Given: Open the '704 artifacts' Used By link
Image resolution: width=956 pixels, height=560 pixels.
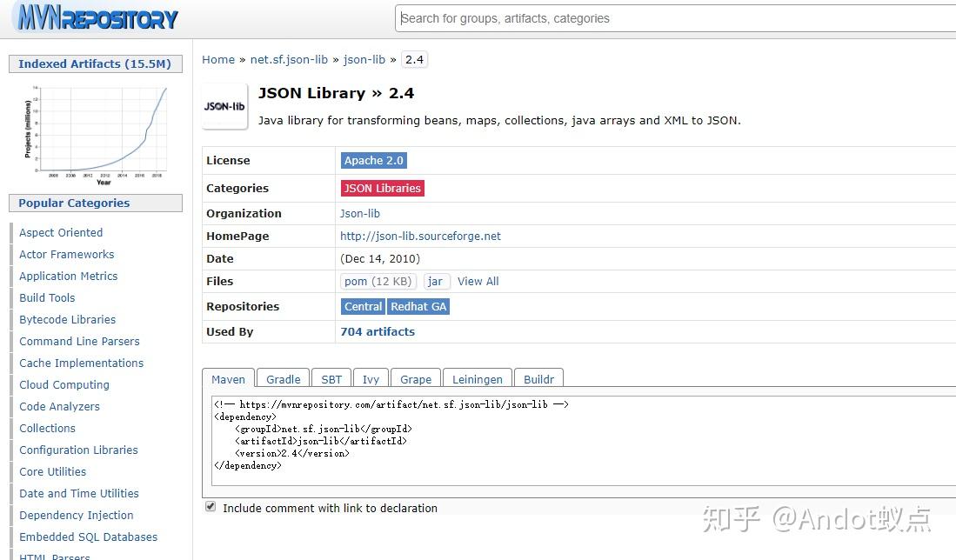Looking at the screenshot, I should [x=377, y=331].
